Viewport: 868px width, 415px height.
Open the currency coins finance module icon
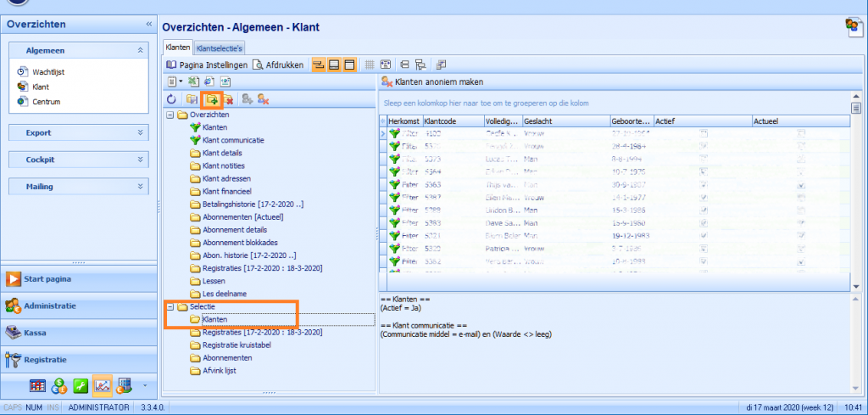[x=59, y=387]
